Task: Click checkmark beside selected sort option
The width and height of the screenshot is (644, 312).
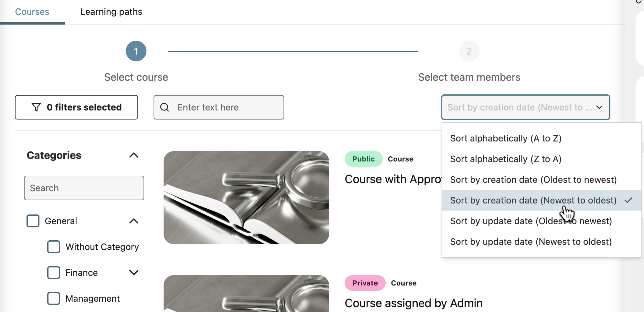Action: [x=628, y=200]
